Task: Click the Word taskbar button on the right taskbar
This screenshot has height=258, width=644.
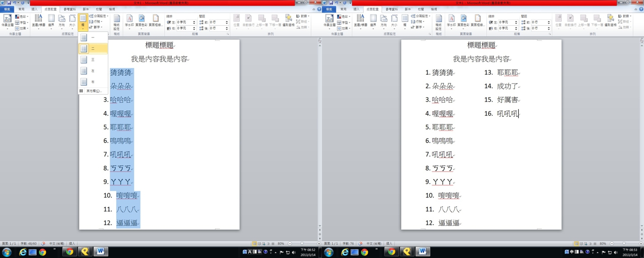Action: tap(423, 252)
